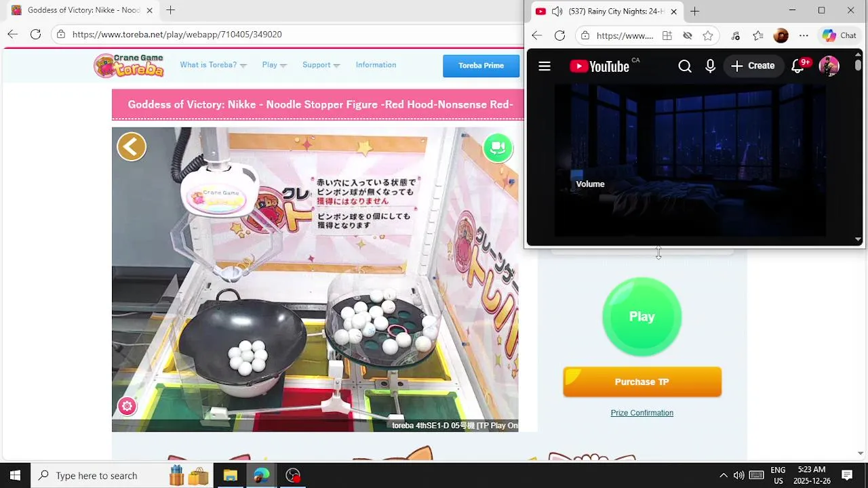Select the Rainy City Nights YouTube tab
This screenshot has height=488, width=868.
point(607,11)
